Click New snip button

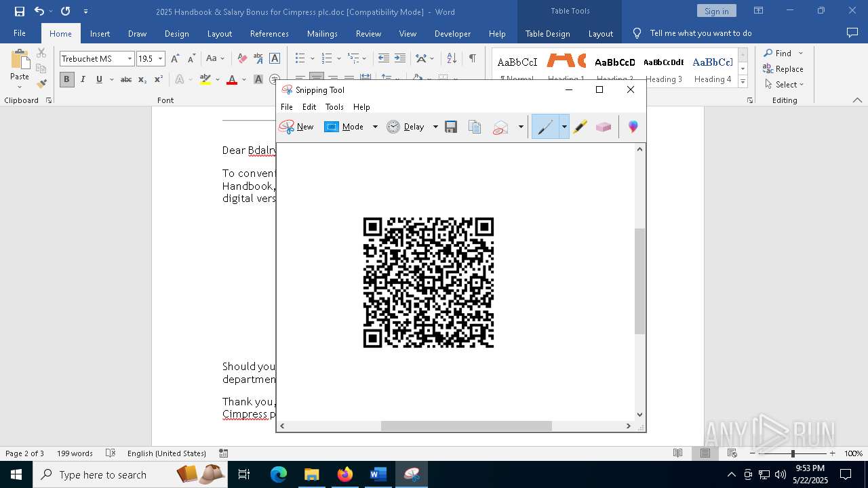click(296, 127)
